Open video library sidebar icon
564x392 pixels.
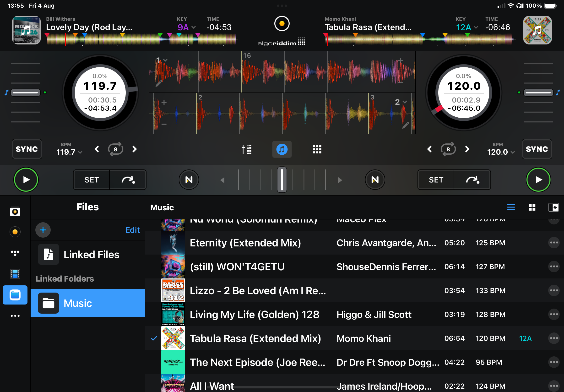coord(15,274)
